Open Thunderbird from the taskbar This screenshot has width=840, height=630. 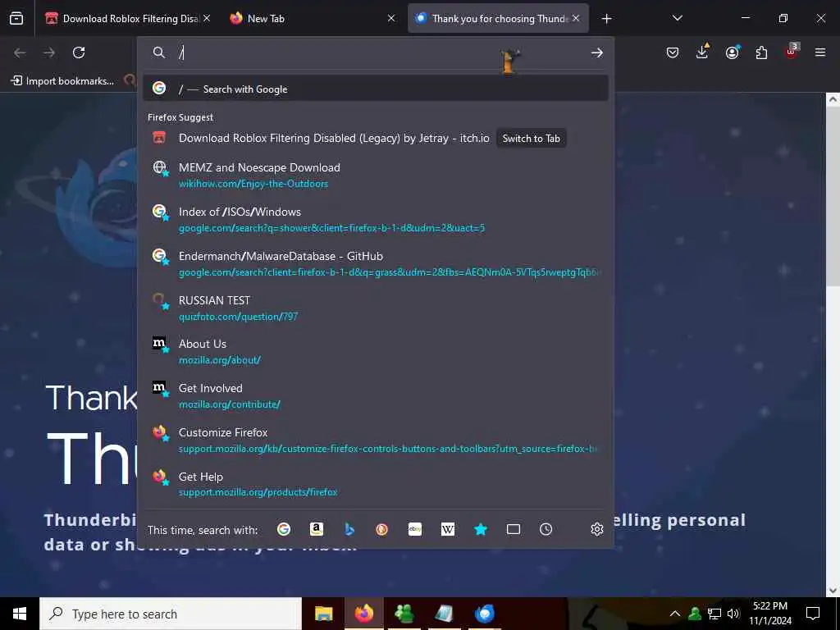click(x=484, y=614)
